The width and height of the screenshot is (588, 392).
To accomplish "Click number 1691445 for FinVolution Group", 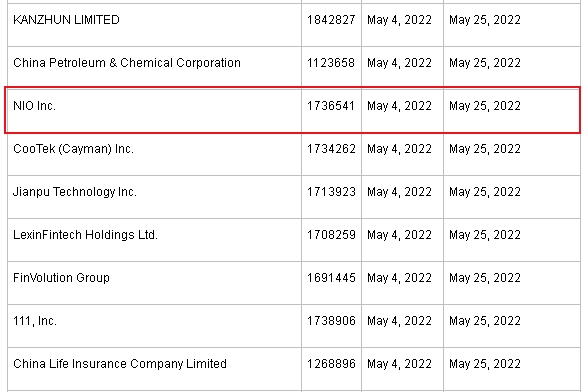I will tap(331, 278).
